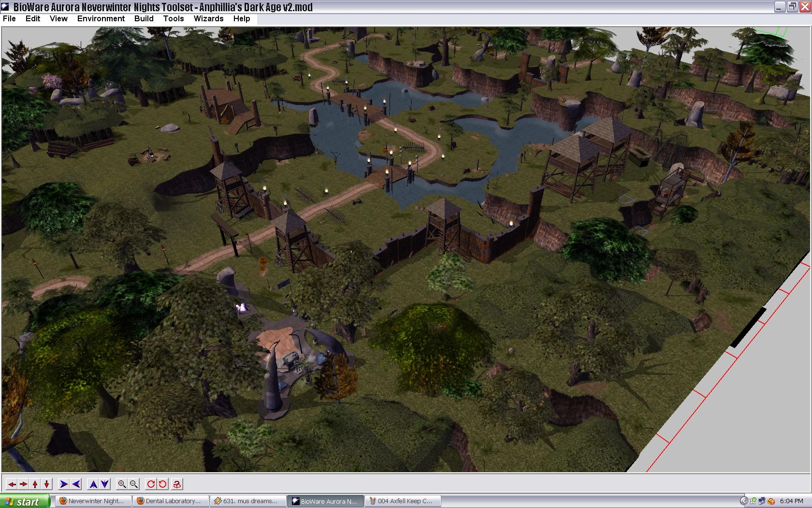Click the Windows start button
This screenshot has width=812, height=508.
(x=25, y=501)
